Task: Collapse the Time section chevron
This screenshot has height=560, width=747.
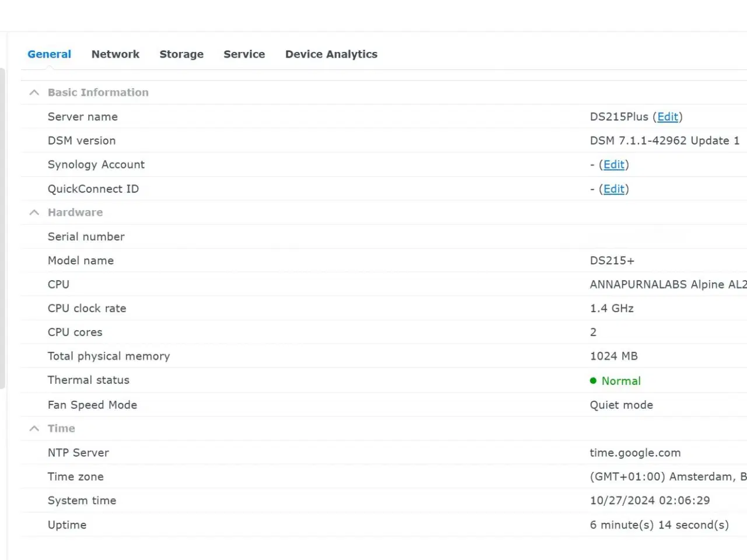Action: click(x=34, y=428)
